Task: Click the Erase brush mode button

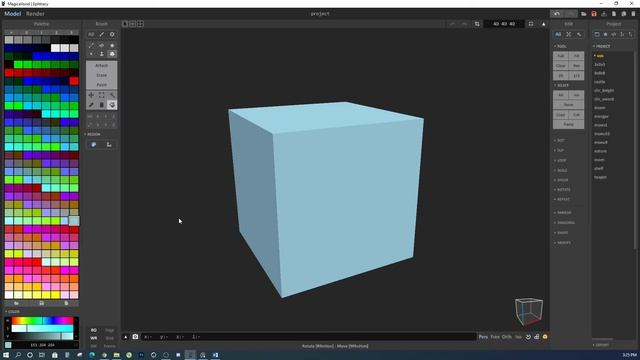Action: coord(102,75)
